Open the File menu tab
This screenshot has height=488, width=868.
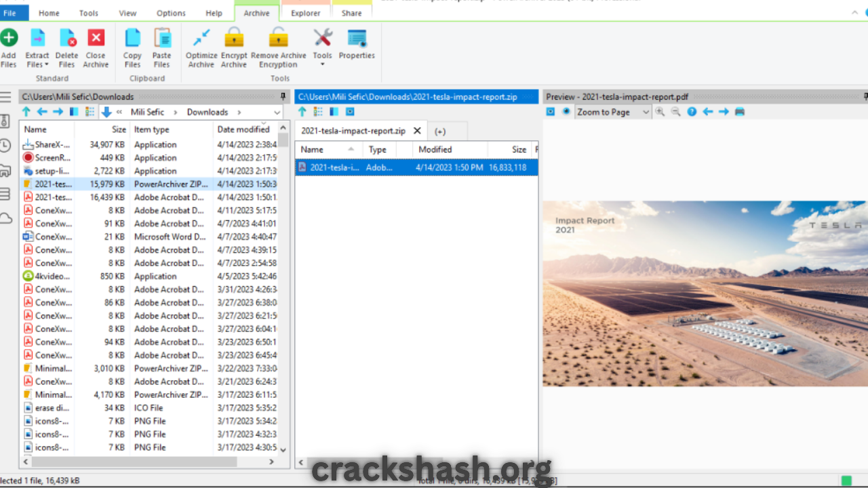(10, 13)
